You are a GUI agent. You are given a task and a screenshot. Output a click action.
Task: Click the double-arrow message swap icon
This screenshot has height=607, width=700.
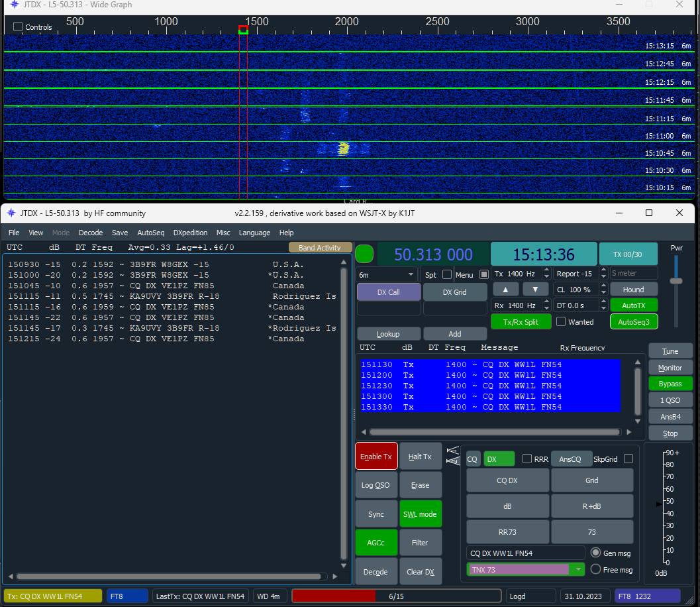453,456
